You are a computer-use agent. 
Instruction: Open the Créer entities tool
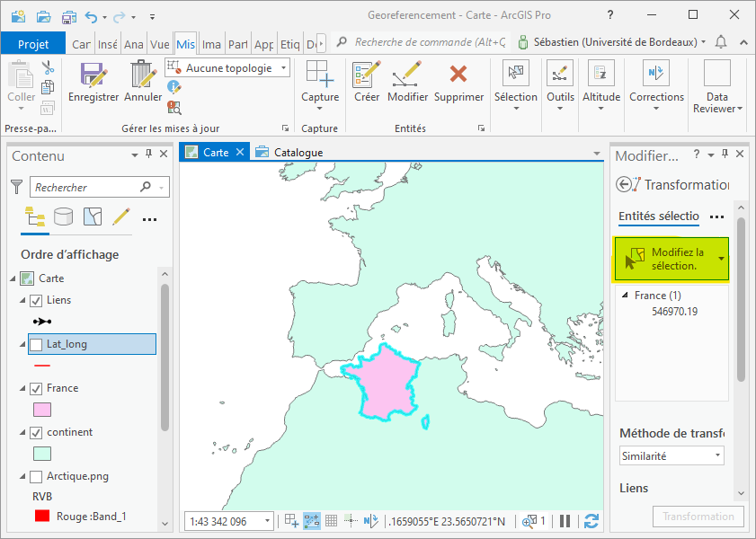pyautogui.click(x=367, y=75)
